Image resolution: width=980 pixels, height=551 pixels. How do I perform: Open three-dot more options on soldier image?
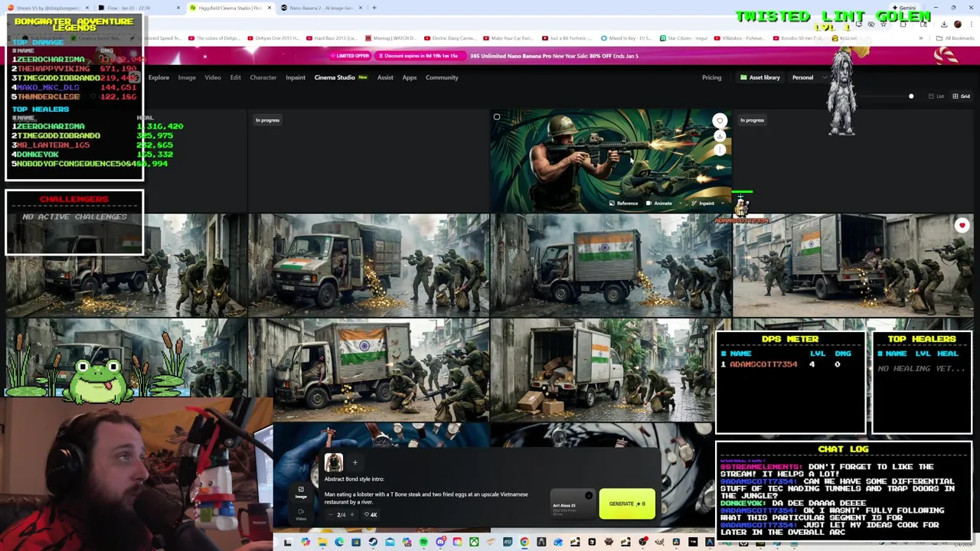tap(720, 150)
